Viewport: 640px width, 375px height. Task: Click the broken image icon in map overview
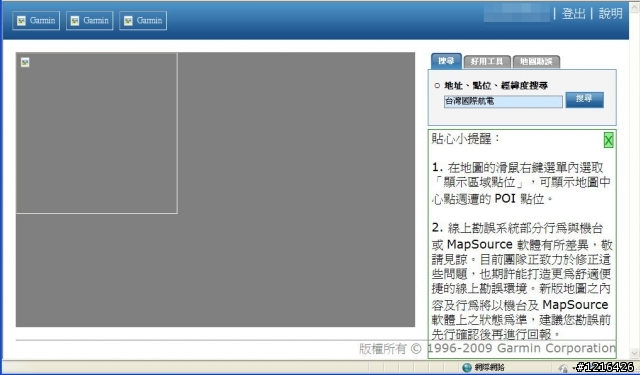pyautogui.click(x=25, y=62)
